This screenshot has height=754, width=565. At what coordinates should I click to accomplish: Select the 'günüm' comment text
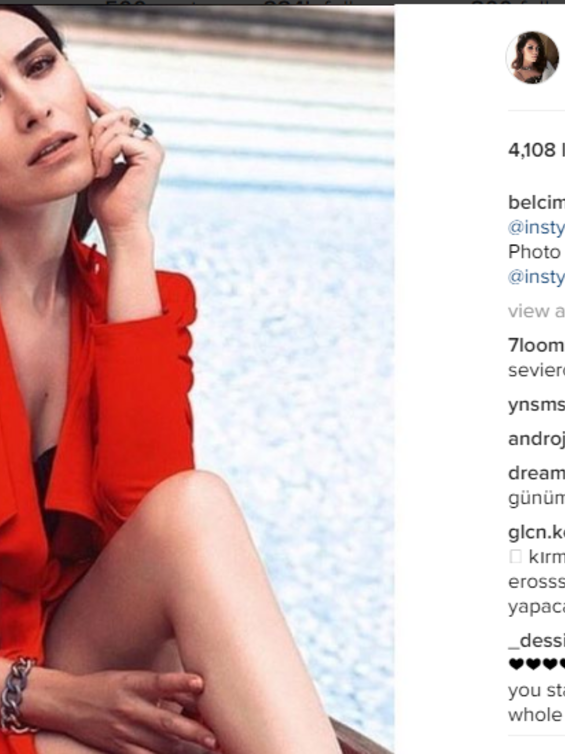tap(536, 498)
